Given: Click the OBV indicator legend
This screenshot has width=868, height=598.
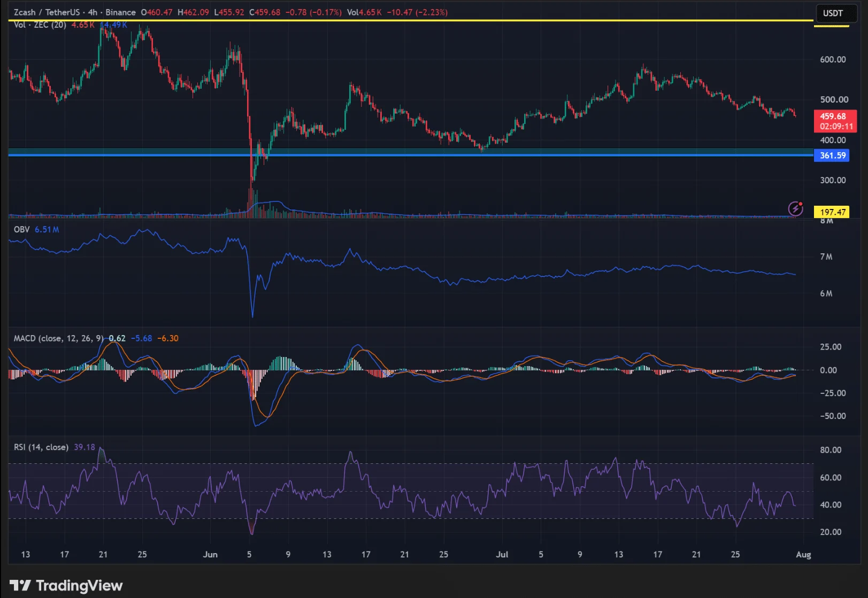Looking at the screenshot, I should pos(22,229).
